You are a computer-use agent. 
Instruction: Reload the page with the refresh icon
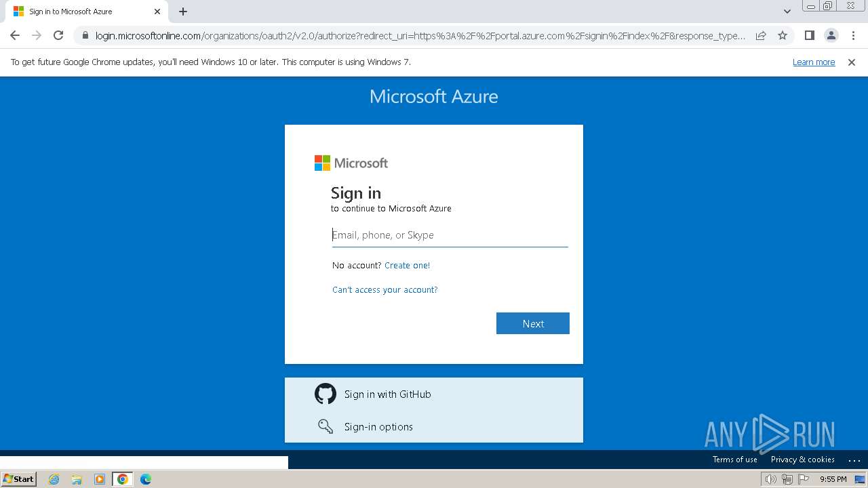coord(58,35)
